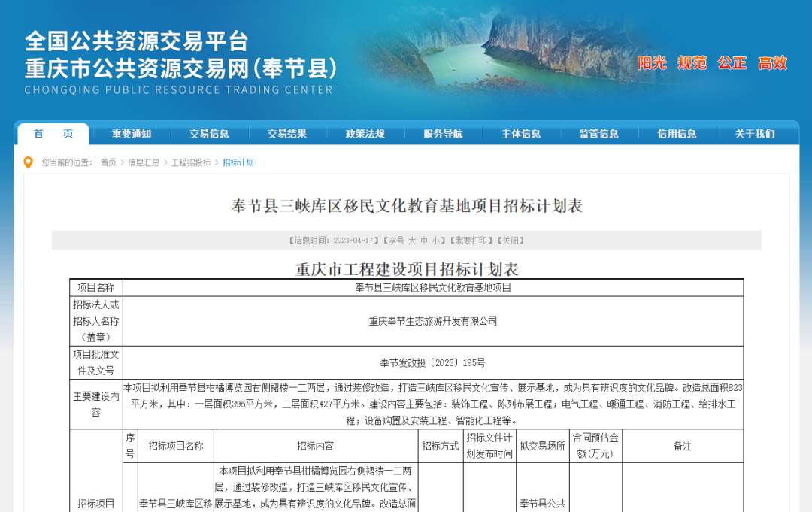Screen dimensions: 812x512
Task: Click the site logo title 全国公共资源交易平台
Action: pyautogui.click(x=137, y=41)
